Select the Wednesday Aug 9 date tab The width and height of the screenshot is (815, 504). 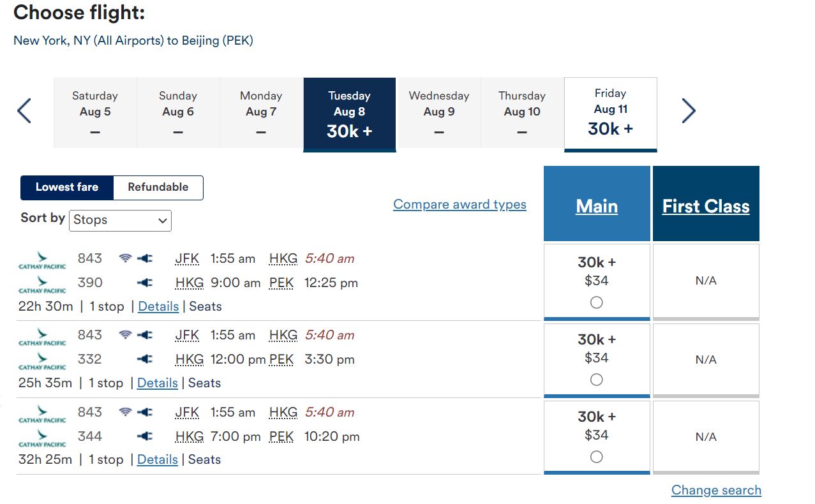tap(438, 112)
